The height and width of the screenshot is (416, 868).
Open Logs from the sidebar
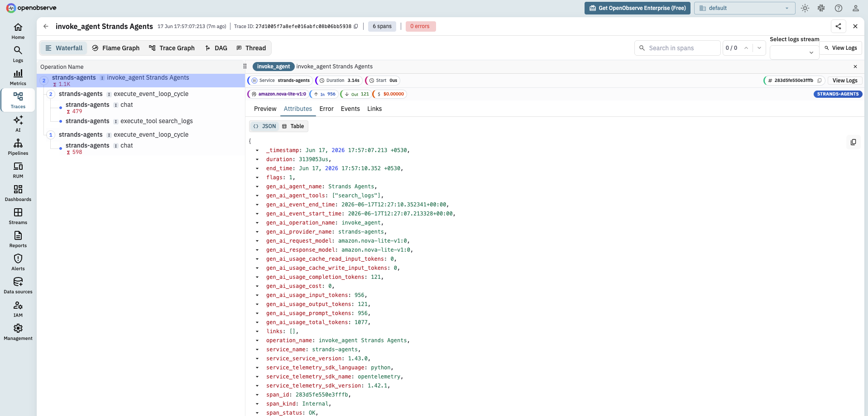click(18, 54)
